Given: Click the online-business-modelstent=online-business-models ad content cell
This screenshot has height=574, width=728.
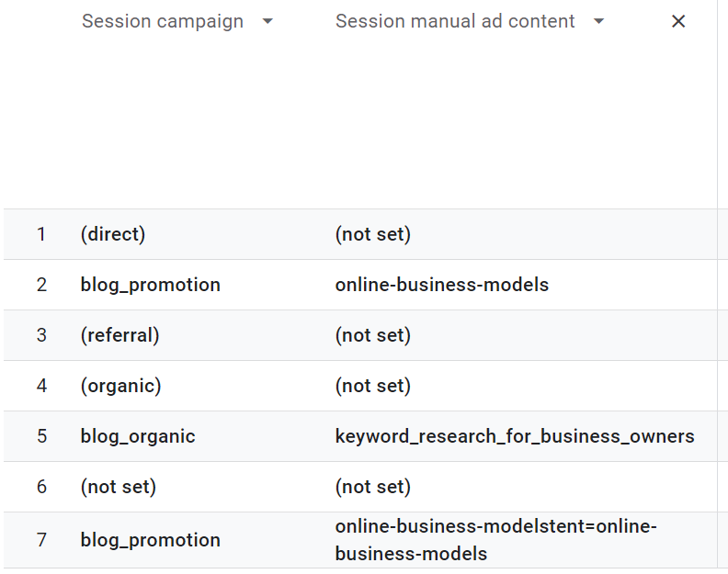Looking at the screenshot, I should point(496,540).
